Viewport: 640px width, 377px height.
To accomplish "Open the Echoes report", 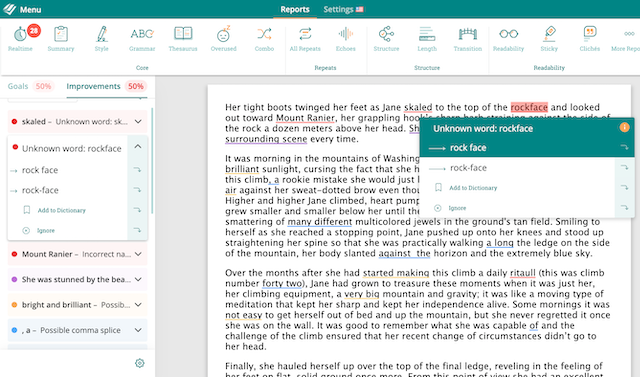I will click(x=346, y=38).
